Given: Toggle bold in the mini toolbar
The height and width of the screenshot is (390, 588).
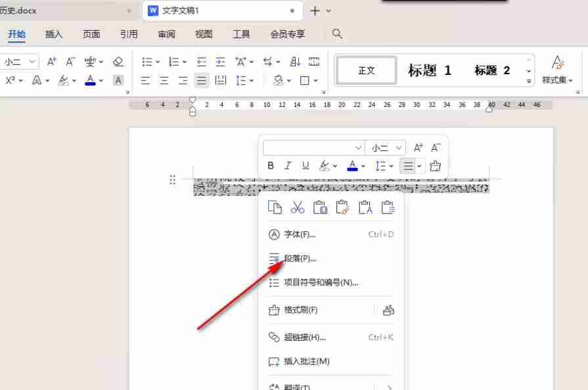Looking at the screenshot, I should 270,165.
